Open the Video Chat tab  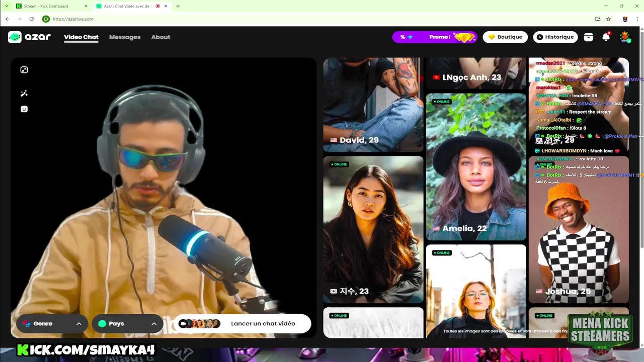[x=81, y=37]
